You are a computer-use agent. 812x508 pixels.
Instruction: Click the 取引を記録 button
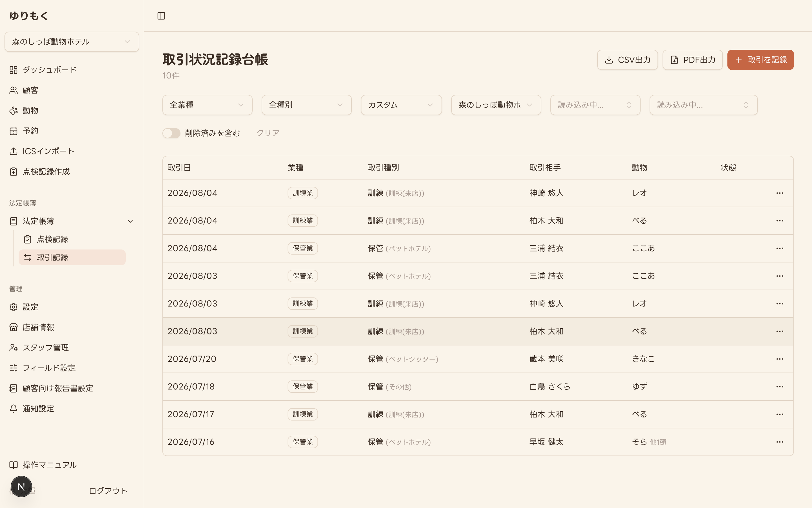[x=760, y=60]
